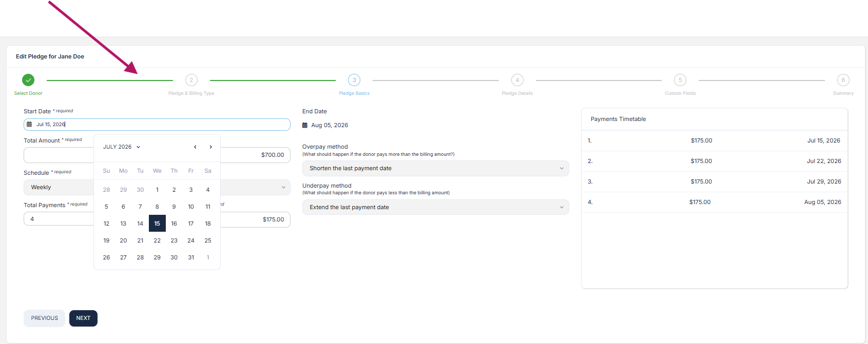Click the NEXT button
Screen dimensions: 868x344
pos(83,318)
